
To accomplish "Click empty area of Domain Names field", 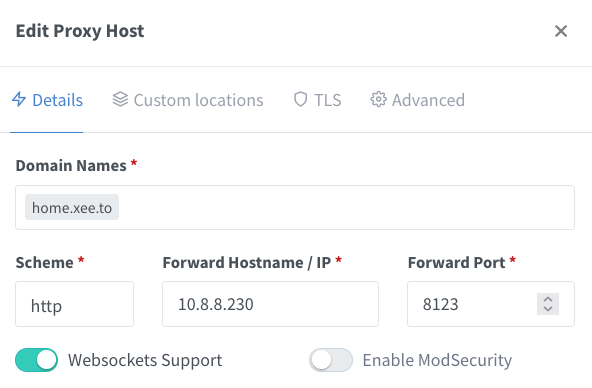I will (x=345, y=207).
